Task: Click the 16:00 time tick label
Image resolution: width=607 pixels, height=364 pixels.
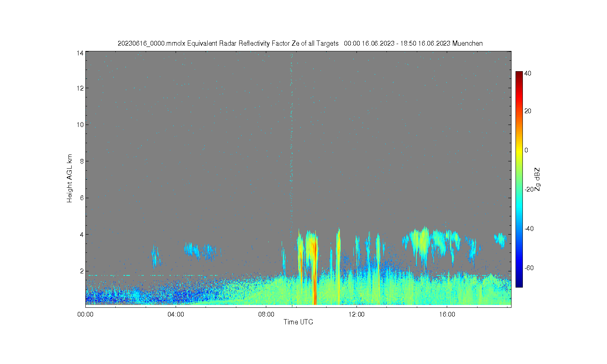Action: click(447, 314)
